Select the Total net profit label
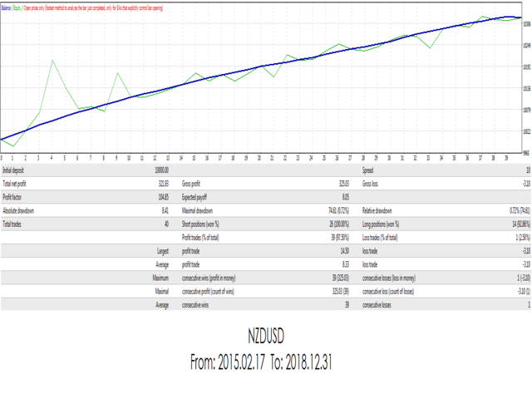Image resolution: width=532 pixels, height=399 pixels. coord(15,180)
